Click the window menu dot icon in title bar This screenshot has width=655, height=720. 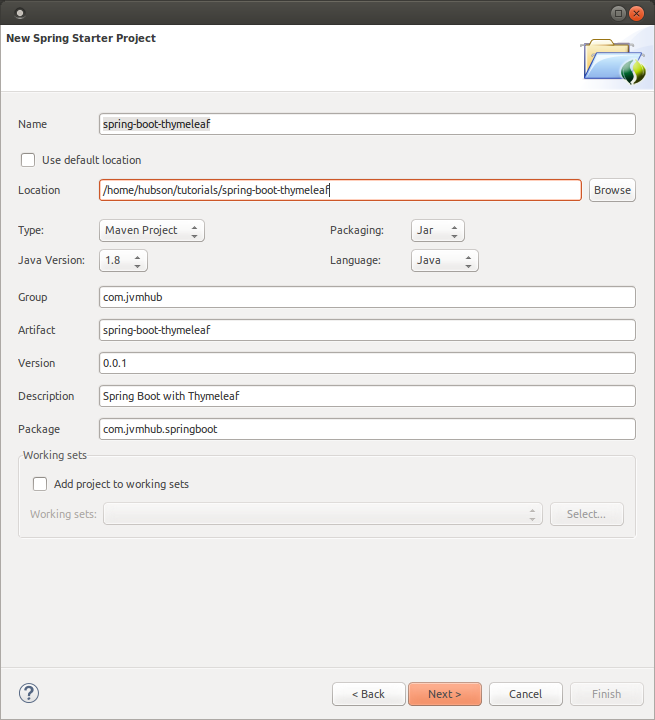[20, 13]
